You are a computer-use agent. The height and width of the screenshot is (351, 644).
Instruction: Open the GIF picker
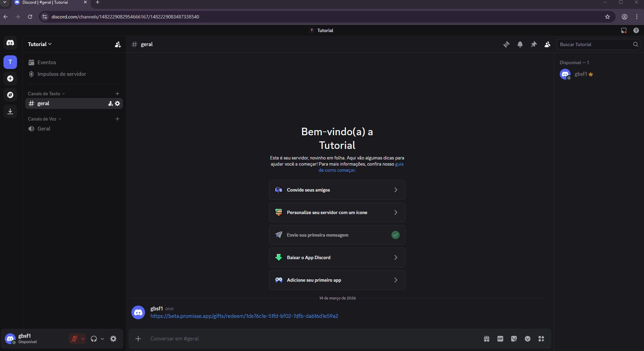click(500, 339)
